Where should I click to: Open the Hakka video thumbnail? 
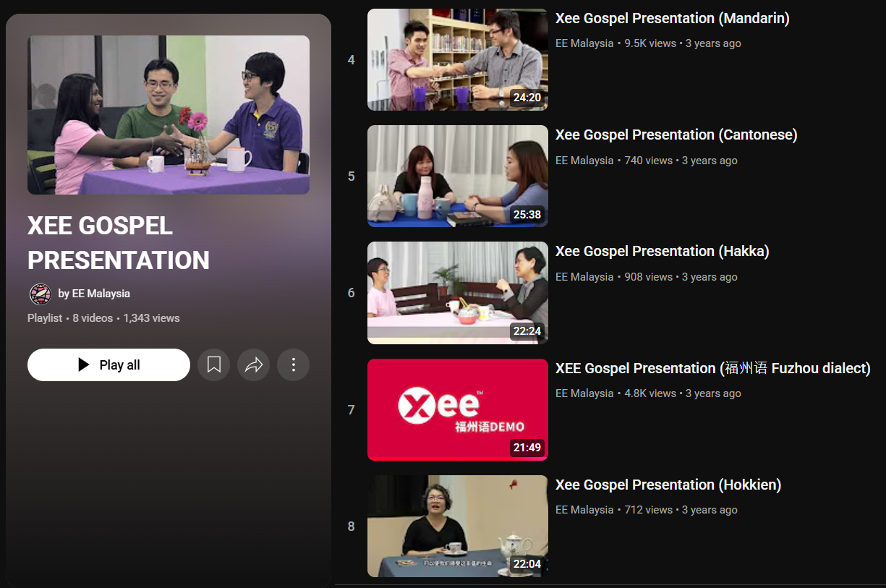coord(458,293)
